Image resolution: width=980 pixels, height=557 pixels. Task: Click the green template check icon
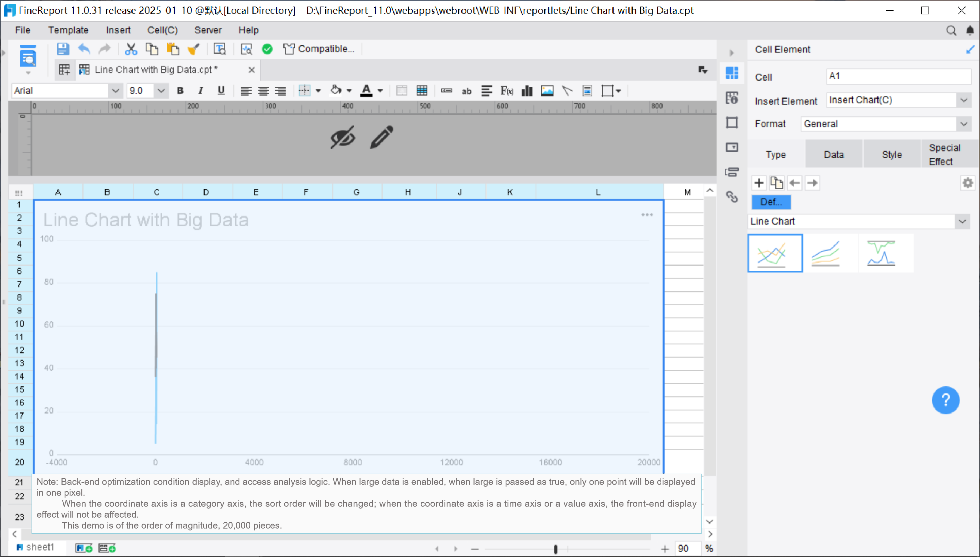[267, 49]
